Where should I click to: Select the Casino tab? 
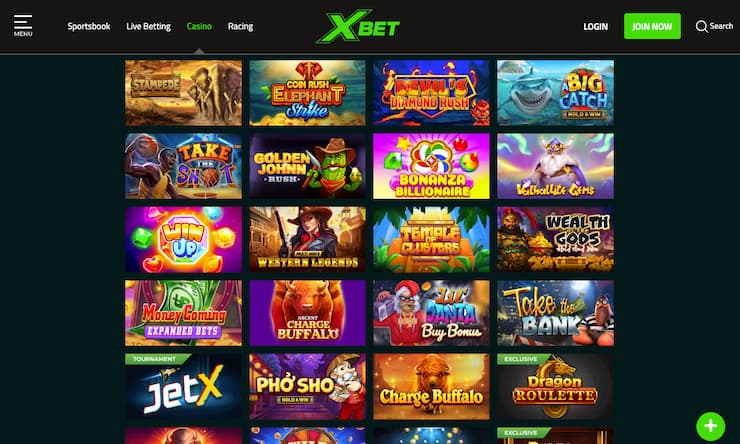[x=199, y=26]
